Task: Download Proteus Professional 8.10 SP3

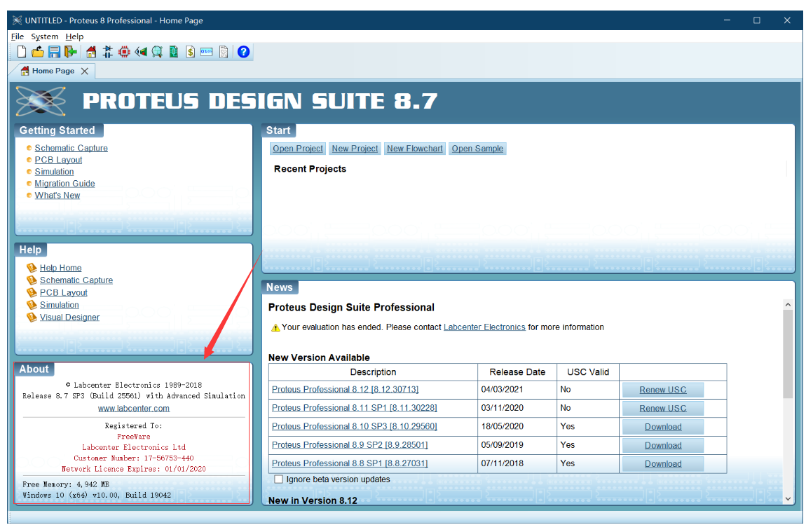Action: click(x=662, y=427)
